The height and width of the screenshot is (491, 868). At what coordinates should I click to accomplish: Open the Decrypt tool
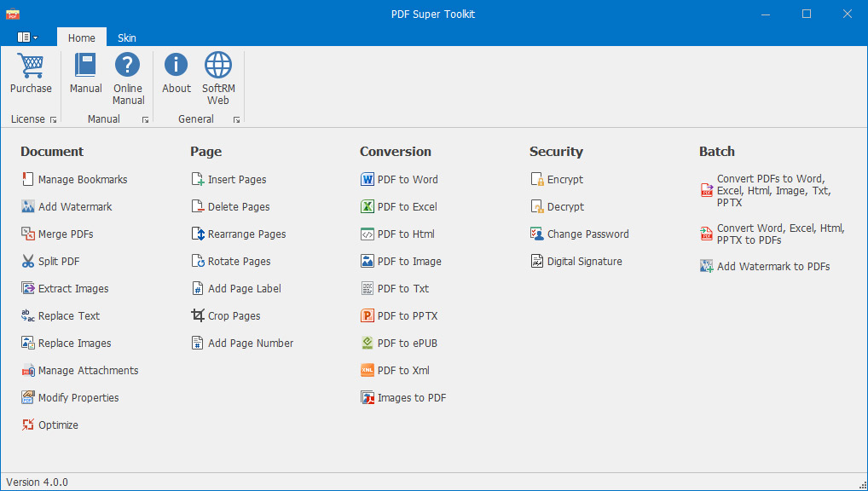coord(564,206)
